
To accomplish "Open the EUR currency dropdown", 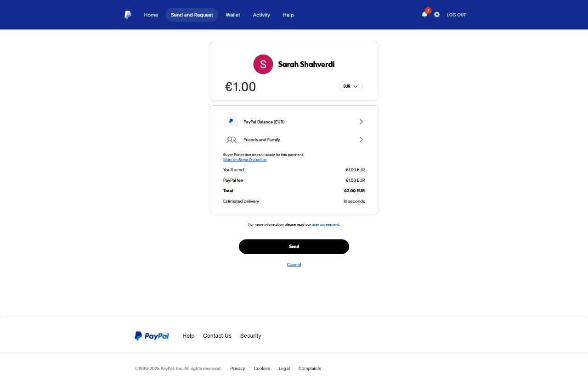I will (x=351, y=86).
